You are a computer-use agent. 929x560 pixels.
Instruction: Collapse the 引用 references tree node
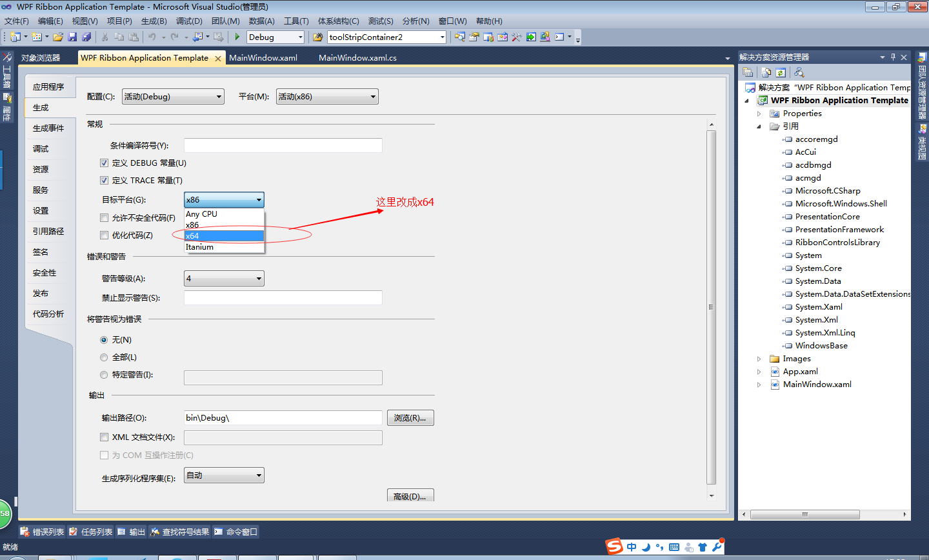pyautogui.click(x=759, y=126)
